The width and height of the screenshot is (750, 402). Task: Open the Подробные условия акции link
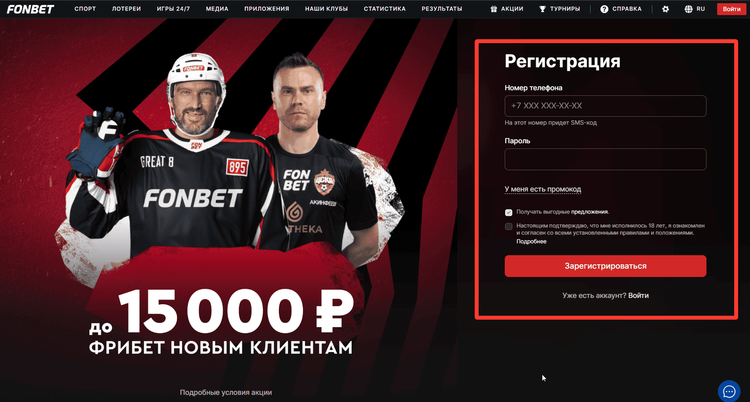pyautogui.click(x=226, y=392)
